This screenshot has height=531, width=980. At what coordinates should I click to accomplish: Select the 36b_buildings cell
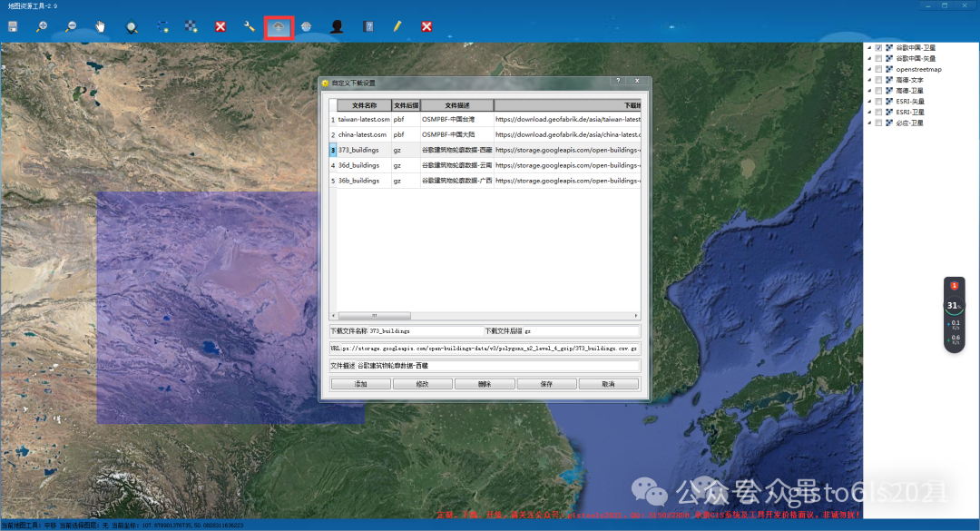point(364,181)
